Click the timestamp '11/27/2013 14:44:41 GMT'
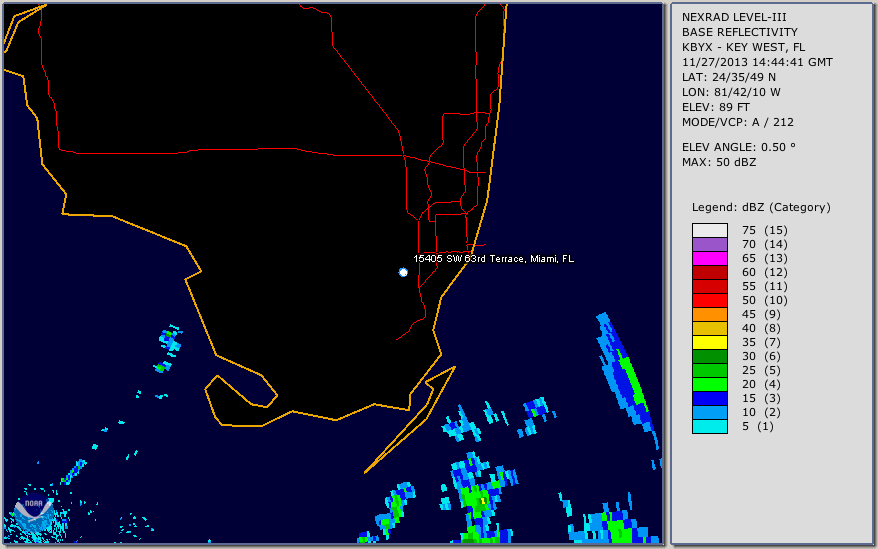Screen dimensions: 878x549 coord(757,63)
